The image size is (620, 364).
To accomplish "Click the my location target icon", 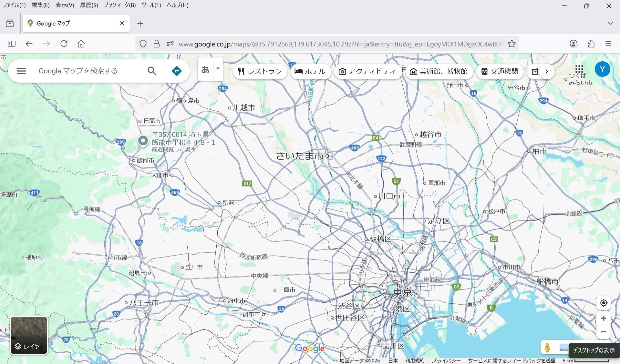I will pos(603,303).
